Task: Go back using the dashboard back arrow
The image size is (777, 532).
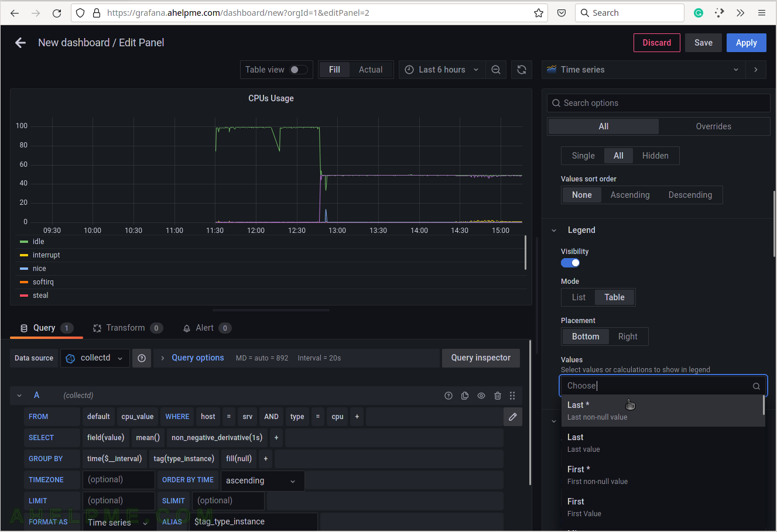Action: point(20,43)
